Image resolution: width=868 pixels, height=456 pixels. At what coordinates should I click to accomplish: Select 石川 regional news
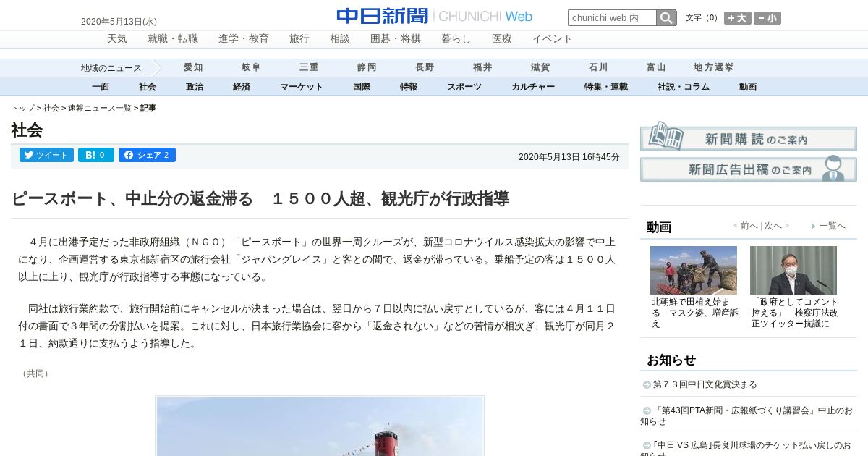[x=598, y=67]
